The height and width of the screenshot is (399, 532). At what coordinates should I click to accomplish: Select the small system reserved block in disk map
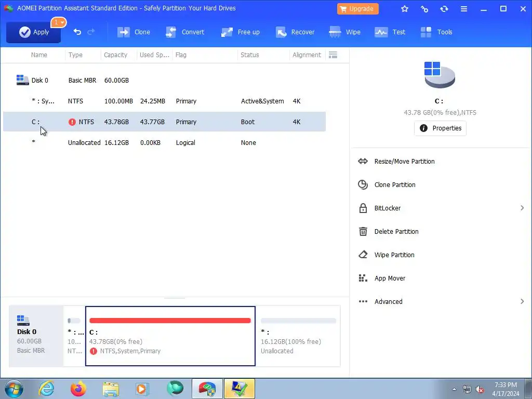(74, 336)
